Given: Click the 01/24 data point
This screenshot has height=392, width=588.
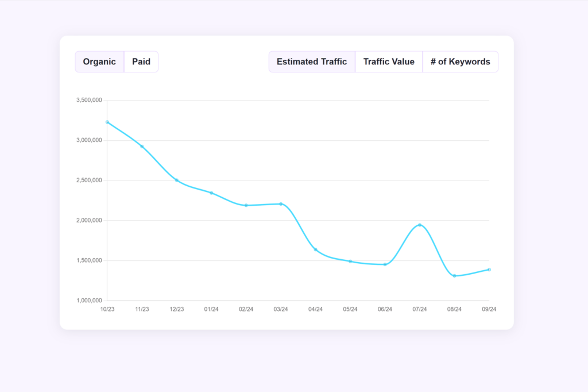Looking at the screenshot, I should 211,193.
